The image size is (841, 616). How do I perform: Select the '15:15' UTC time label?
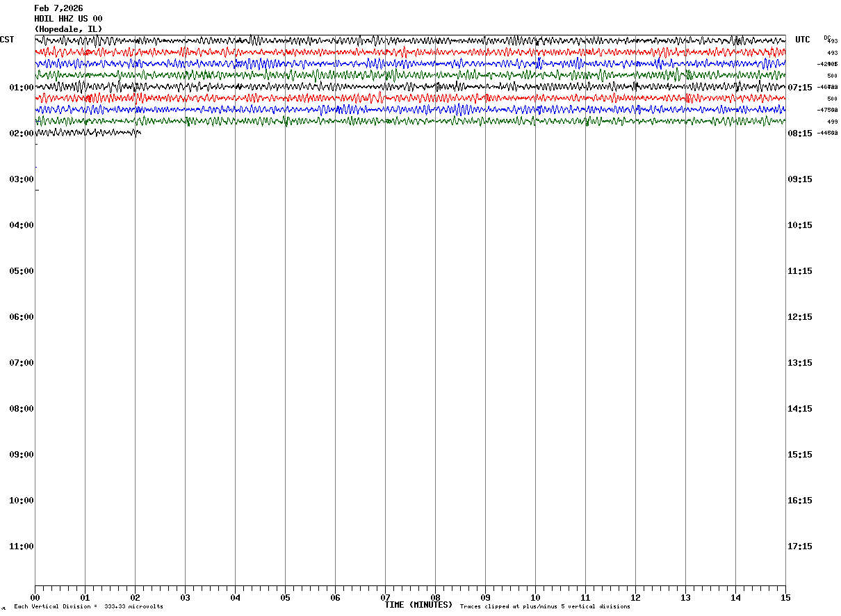pyautogui.click(x=800, y=455)
